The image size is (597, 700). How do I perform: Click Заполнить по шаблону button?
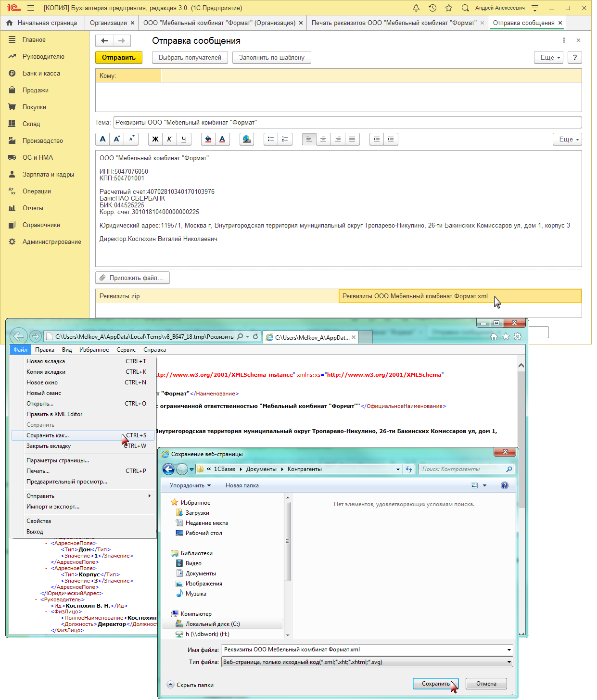point(272,57)
